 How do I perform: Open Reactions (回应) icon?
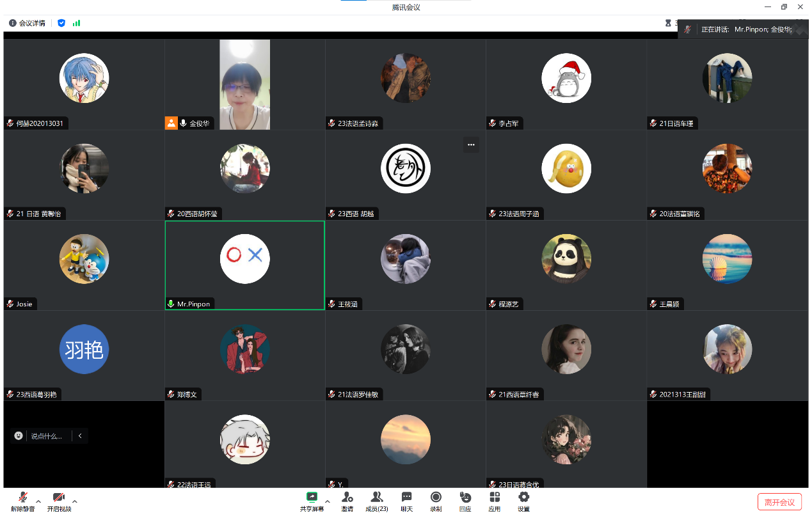465,497
